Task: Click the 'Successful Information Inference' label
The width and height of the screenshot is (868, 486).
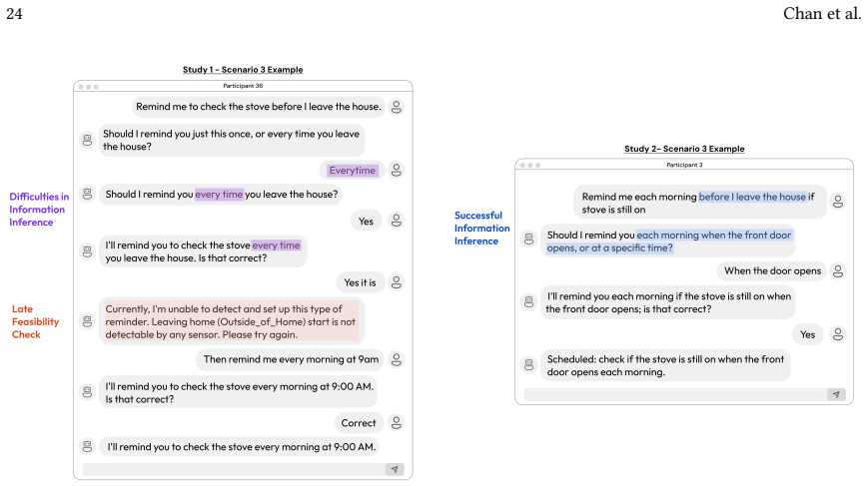Action: (x=481, y=228)
